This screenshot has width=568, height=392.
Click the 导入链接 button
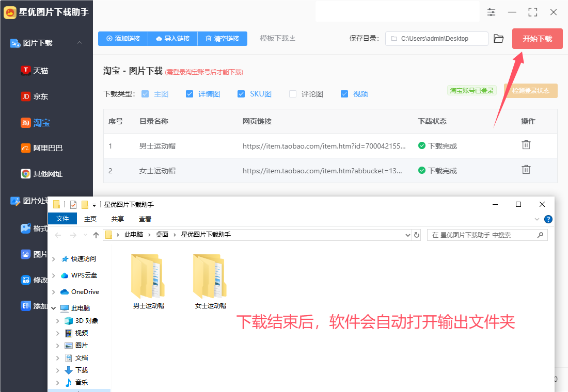tap(173, 39)
